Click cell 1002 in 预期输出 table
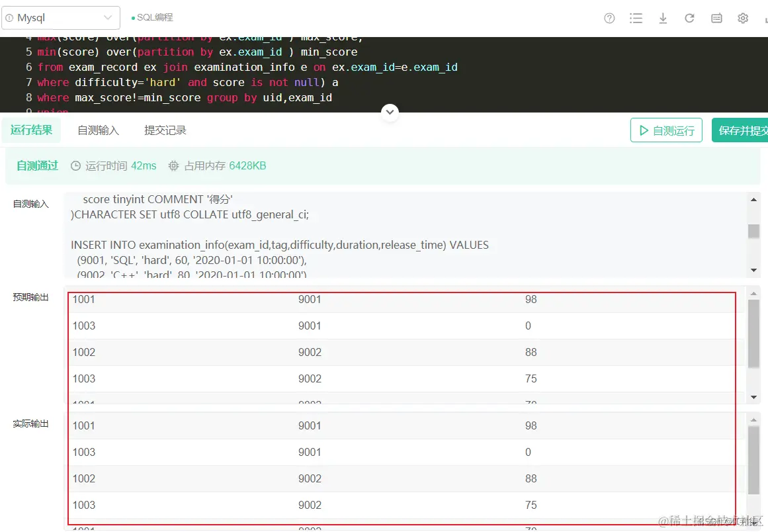The width and height of the screenshot is (768, 532). [x=84, y=352]
